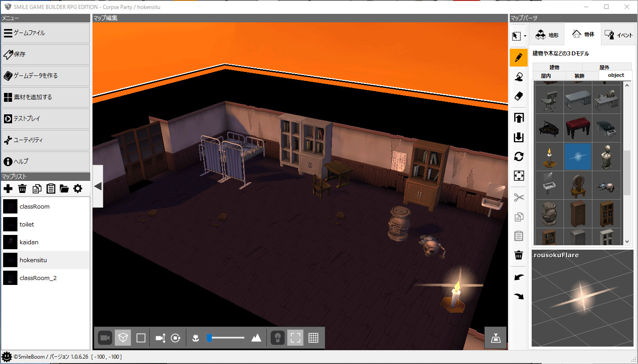
Task: Switch to the 地形 terrain tab
Action: tap(547, 35)
